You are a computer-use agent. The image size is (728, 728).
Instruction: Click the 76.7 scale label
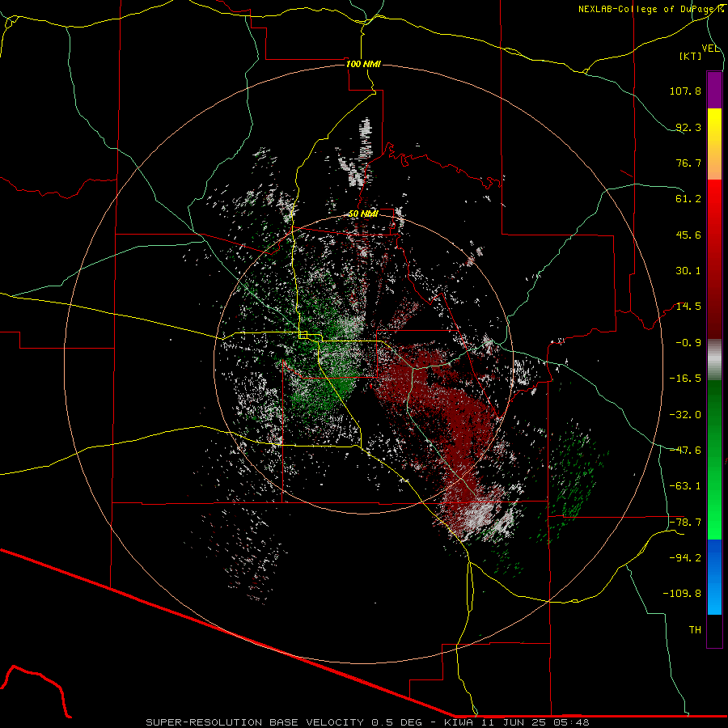688,163
